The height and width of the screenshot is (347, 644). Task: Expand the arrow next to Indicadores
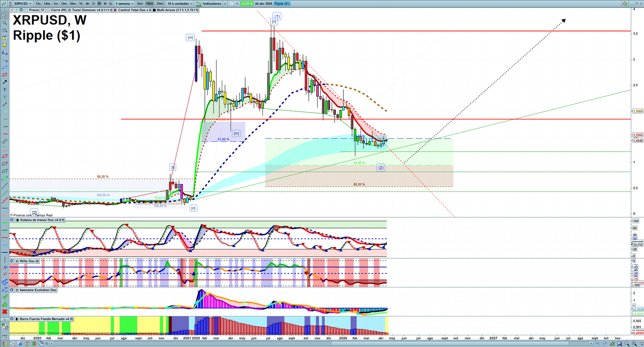tap(225, 4)
